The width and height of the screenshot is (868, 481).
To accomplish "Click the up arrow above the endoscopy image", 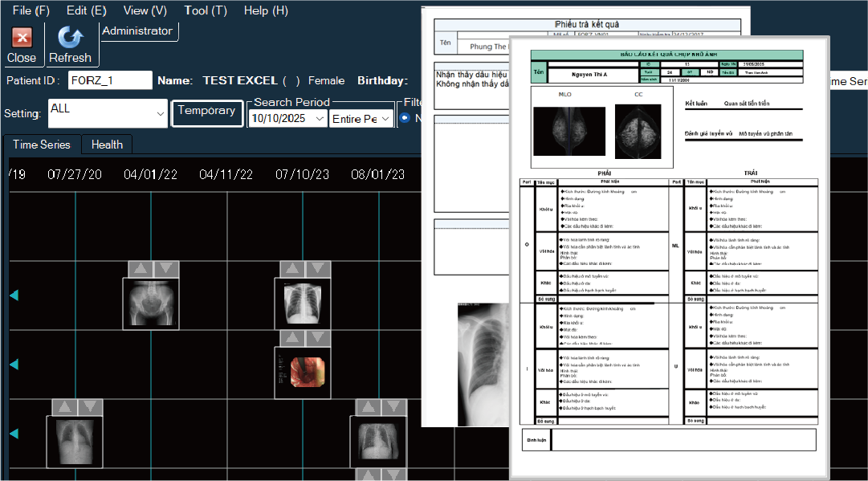I will pyautogui.click(x=291, y=338).
